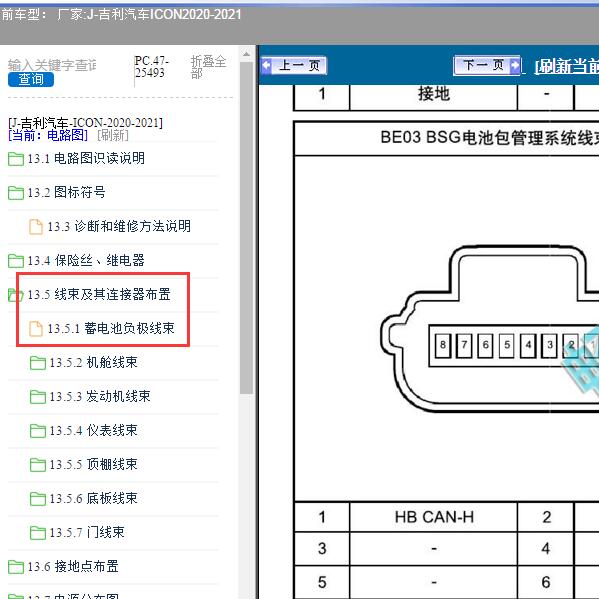Click pin 8 on connector diagram
Viewport: 599px width, 599px height.
click(443, 345)
